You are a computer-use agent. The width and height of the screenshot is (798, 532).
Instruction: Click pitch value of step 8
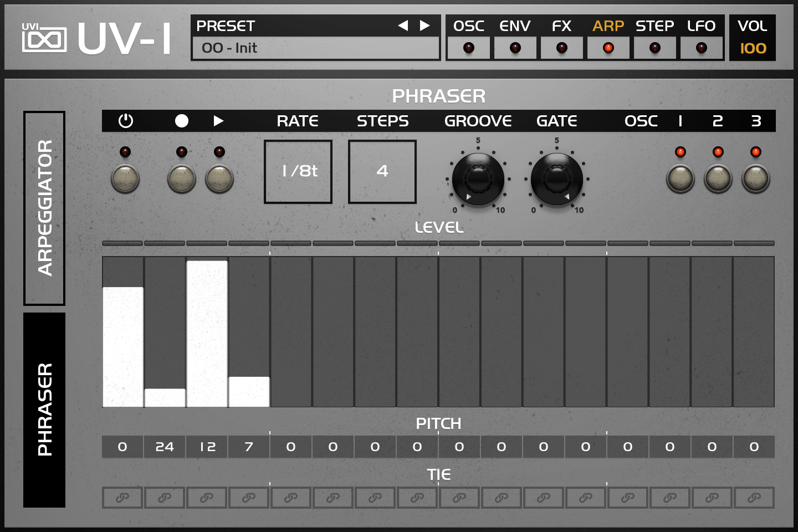[x=418, y=447]
